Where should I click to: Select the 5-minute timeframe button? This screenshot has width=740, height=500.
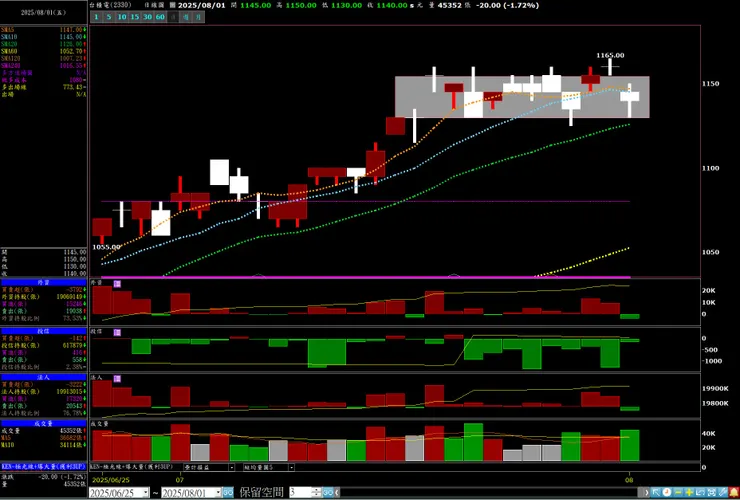pos(109,17)
